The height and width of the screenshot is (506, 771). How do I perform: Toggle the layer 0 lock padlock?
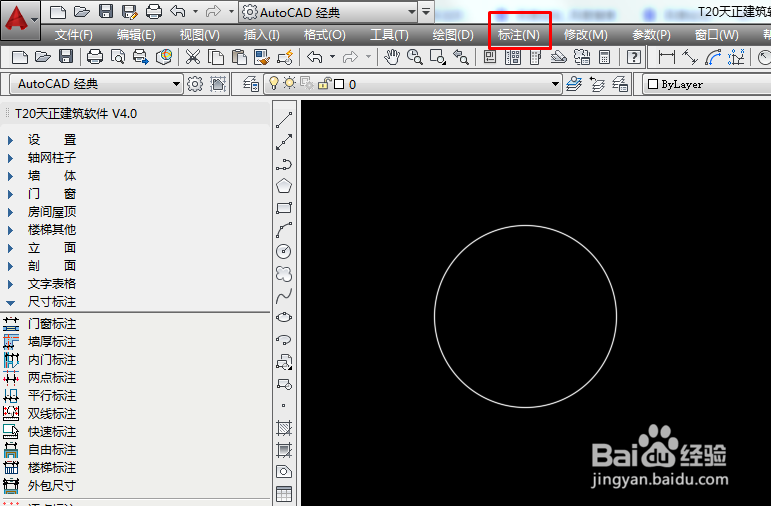click(324, 84)
